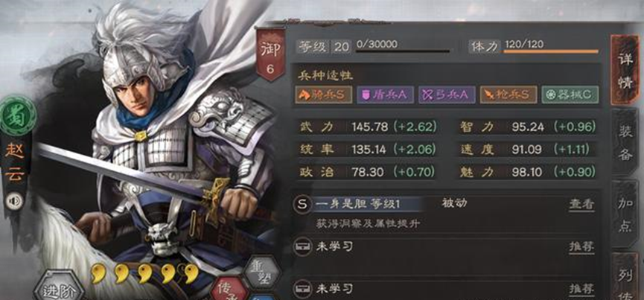
Task: Switch to the 装备 equipment tab
Action: click(625, 141)
